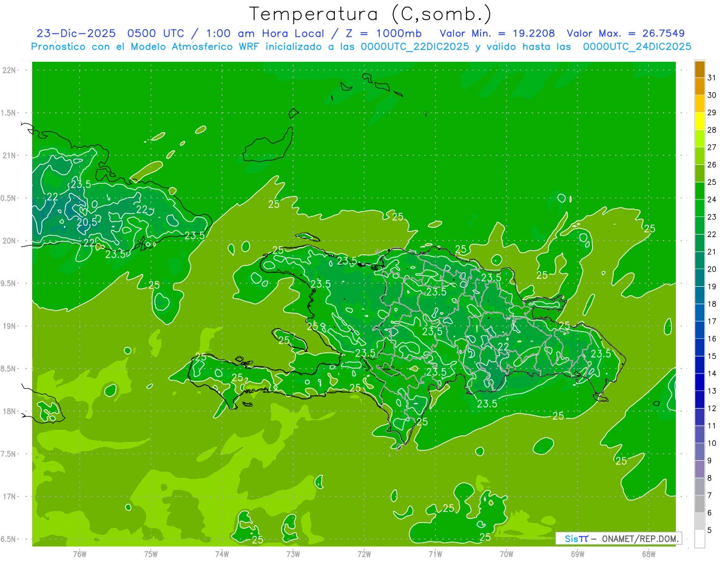Screen dimensions: 728x562
Task: Click the "28" color scale label
Action: tap(712, 130)
